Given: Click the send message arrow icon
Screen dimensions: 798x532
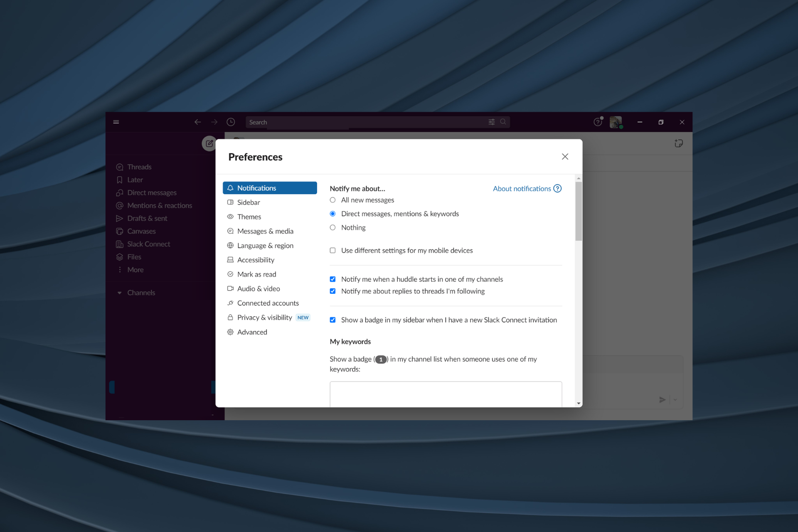Looking at the screenshot, I should pyautogui.click(x=662, y=399).
